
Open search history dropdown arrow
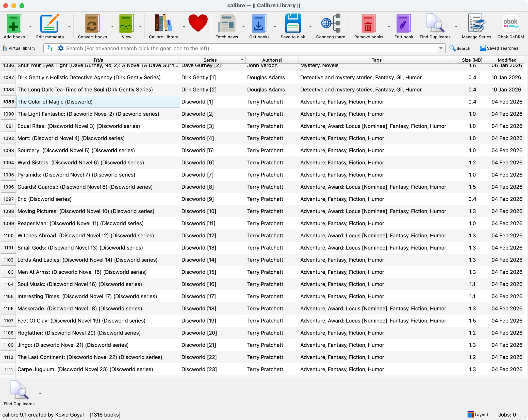[x=441, y=48]
